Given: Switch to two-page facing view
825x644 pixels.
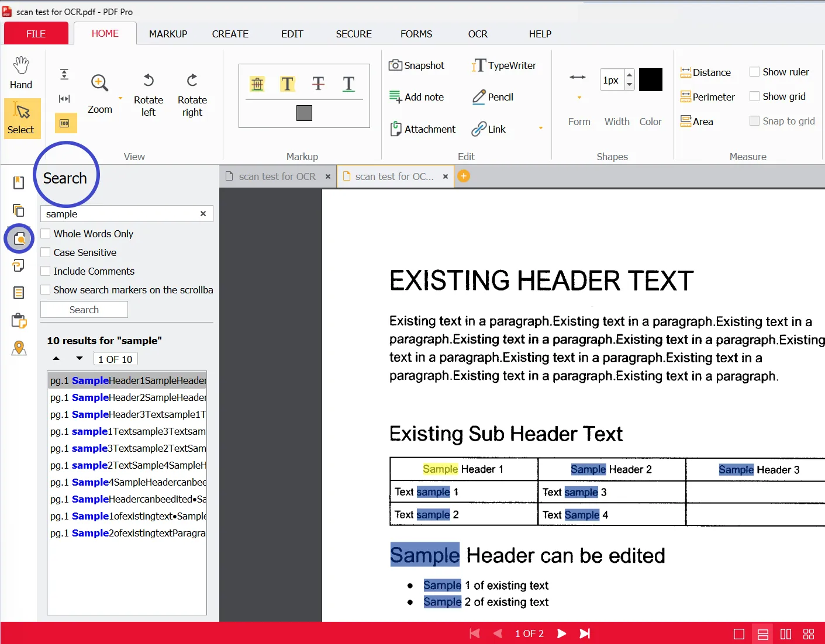Looking at the screenshot, I should 786,634.
